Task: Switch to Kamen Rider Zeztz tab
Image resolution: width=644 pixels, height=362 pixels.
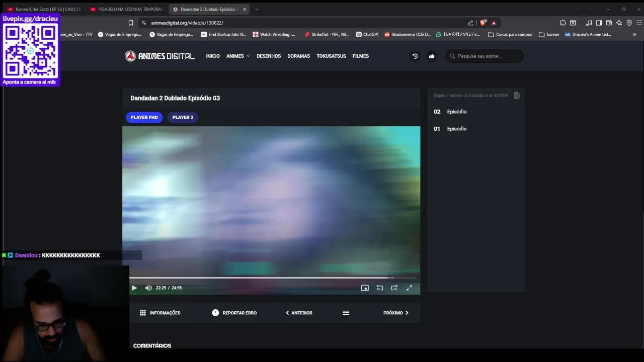Action: point(44,9)
